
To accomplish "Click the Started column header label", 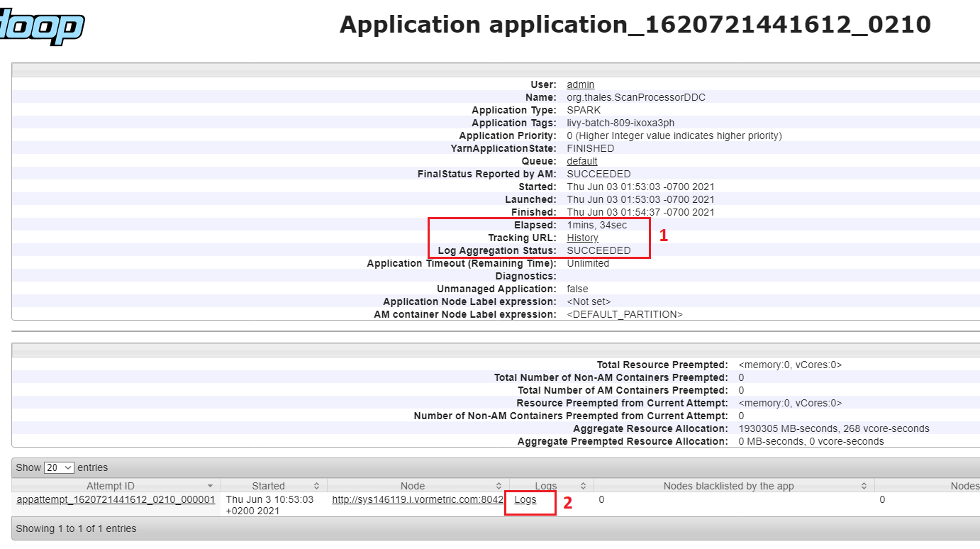I will click(268, 486).
